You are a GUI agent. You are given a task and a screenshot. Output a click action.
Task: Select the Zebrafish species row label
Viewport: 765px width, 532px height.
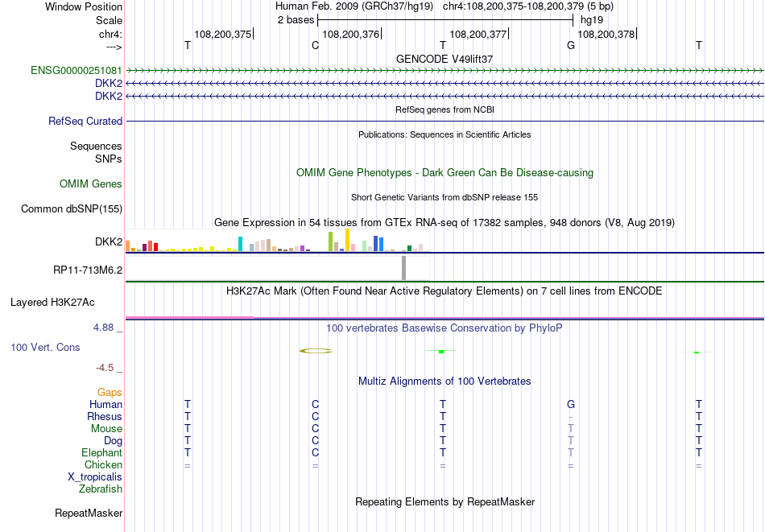101,489
